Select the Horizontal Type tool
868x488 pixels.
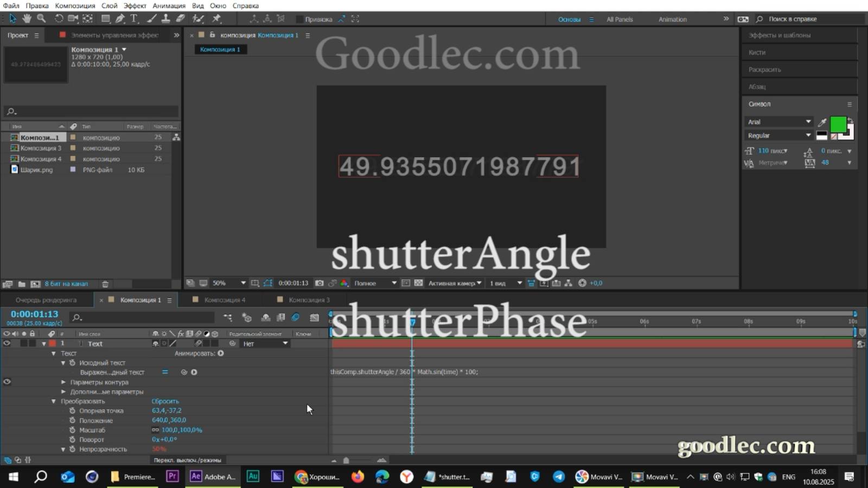(133, 18)
